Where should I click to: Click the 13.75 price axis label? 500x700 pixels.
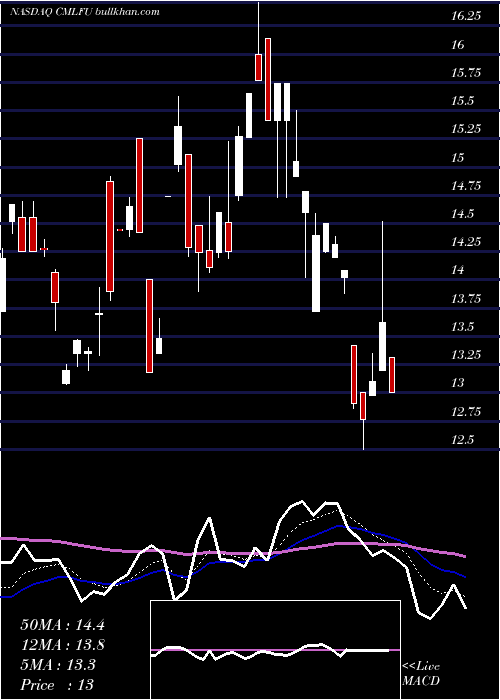(467, 299)
